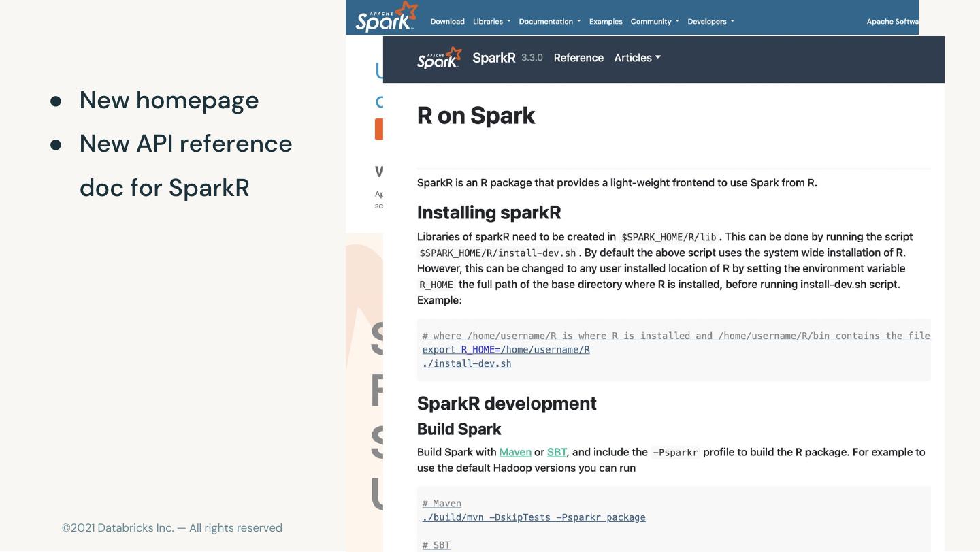The height and width of the screenshot is (552, 980).
Task: Click the SparkR version number 3.3.0
Action: click(x=532, y=58)
